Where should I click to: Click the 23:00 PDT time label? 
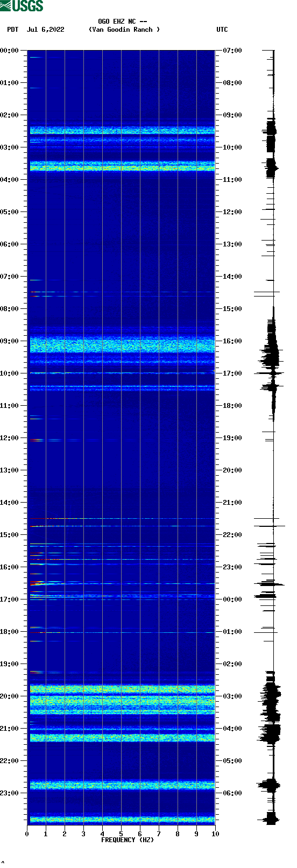[10, 793]
